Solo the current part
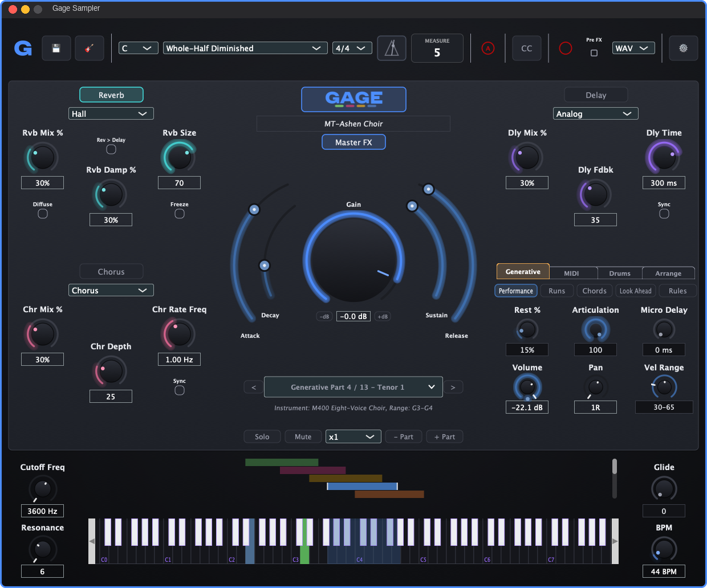 (x=262, y=437)
